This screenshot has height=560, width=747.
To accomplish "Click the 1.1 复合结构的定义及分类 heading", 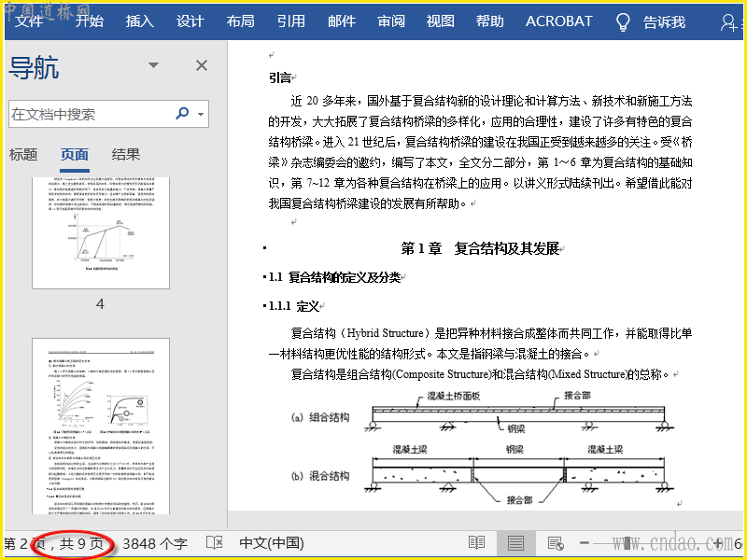I will (x=334, y=277).
